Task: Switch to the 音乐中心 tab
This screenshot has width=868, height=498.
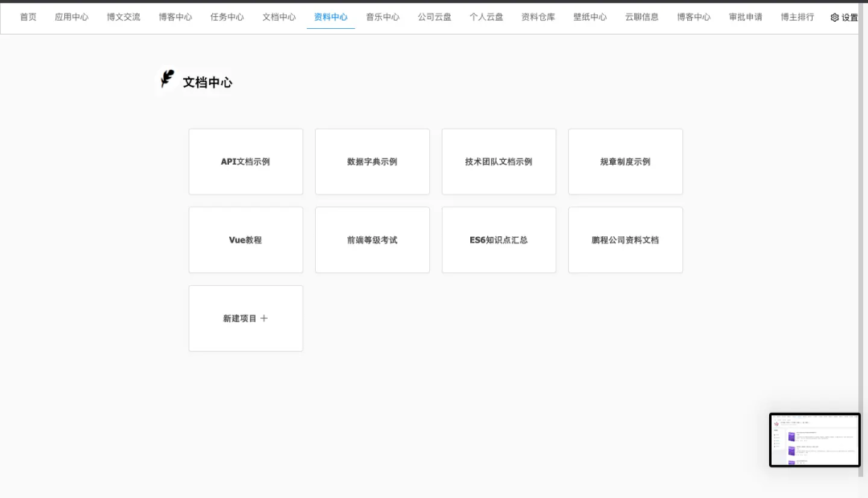Action: tap(383, 17)
